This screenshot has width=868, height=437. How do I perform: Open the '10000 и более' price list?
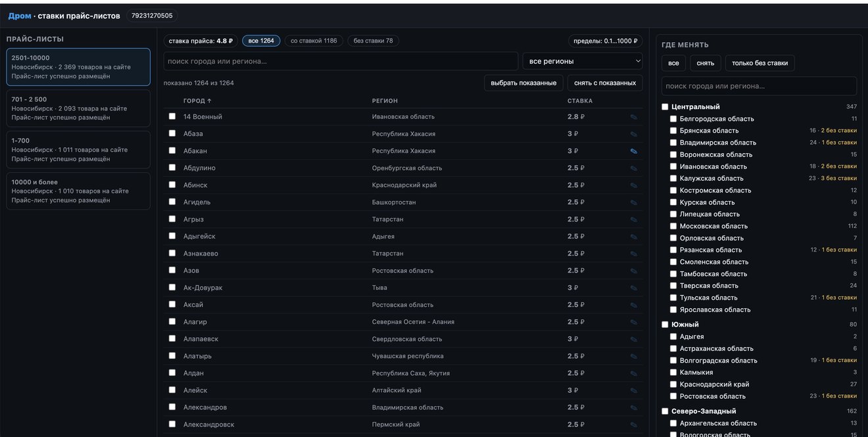[78, 191]
